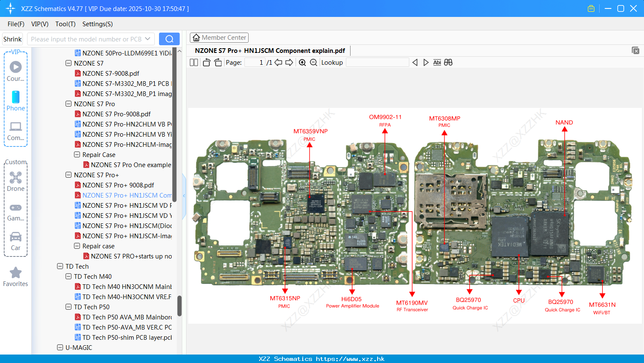Go to next page arrow

point(289,62)
